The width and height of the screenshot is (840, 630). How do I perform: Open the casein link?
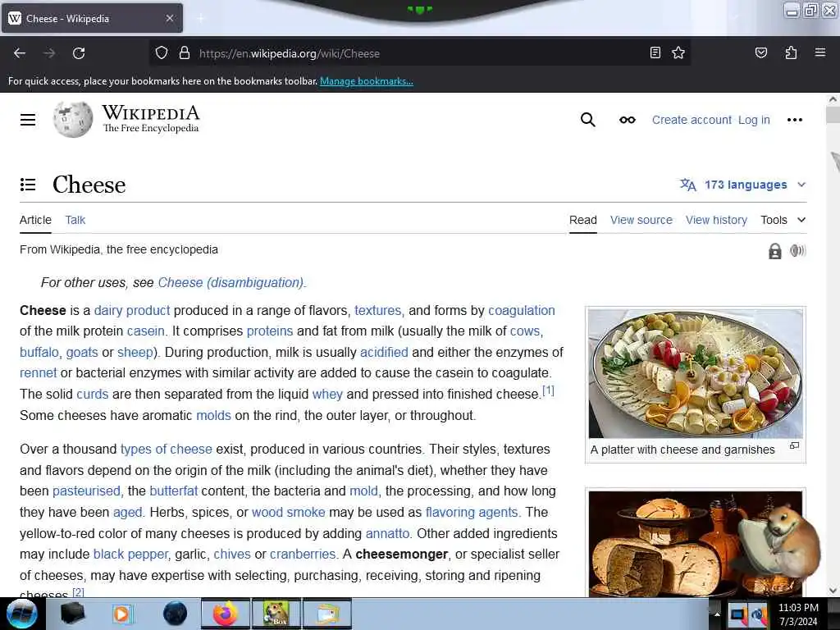coord(146,331)
